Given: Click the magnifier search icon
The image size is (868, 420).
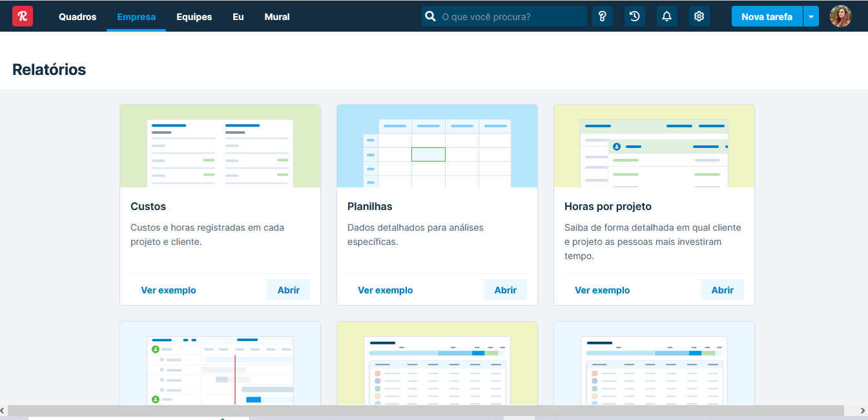Looking at the screenshot, I should [431, 16].
